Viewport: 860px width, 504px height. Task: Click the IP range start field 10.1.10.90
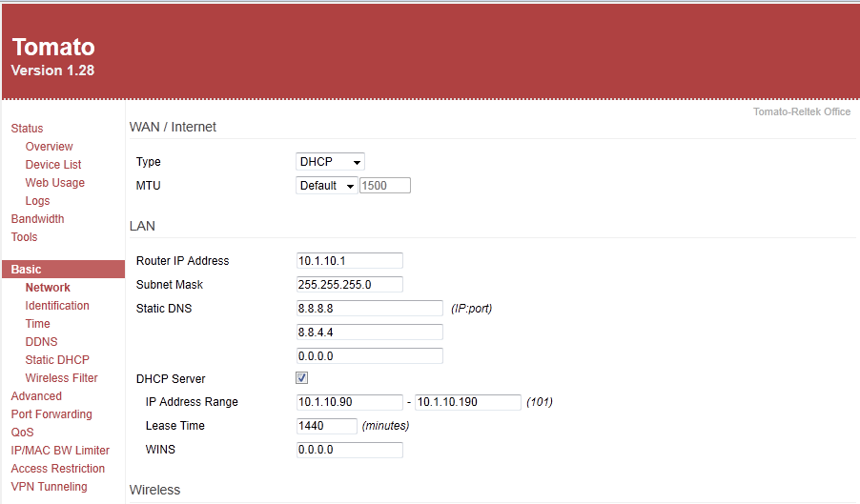point(349,402)
